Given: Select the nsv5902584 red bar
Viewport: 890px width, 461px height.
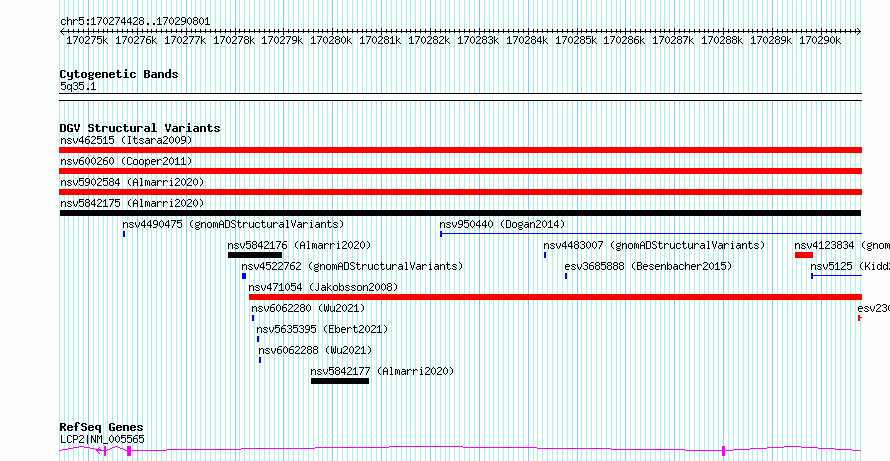Looking at the screenshot, I should [460, 192].
